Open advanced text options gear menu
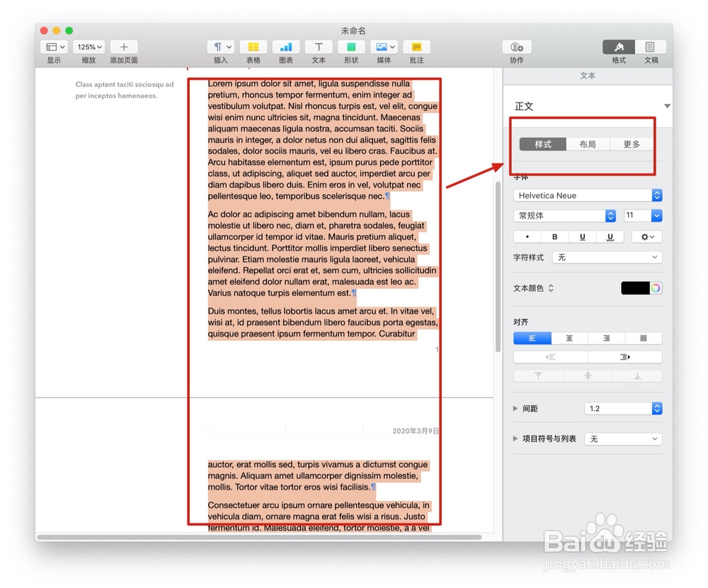708x588 pixels. click(647, 237)
